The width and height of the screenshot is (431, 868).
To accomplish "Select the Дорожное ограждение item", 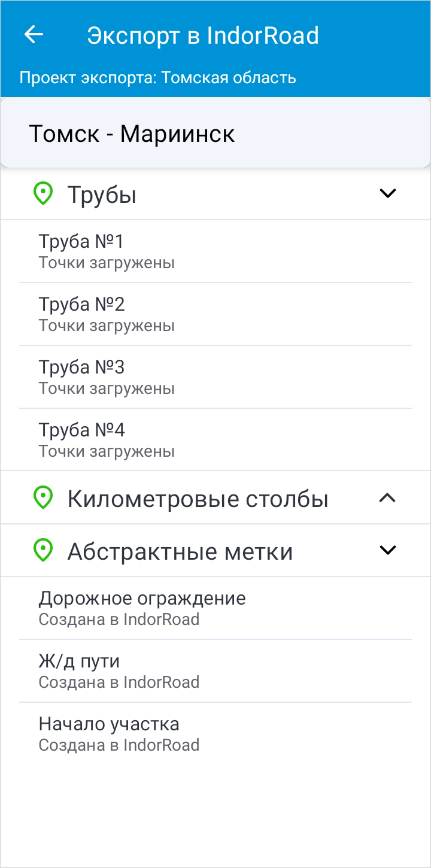I will point(215,608).
